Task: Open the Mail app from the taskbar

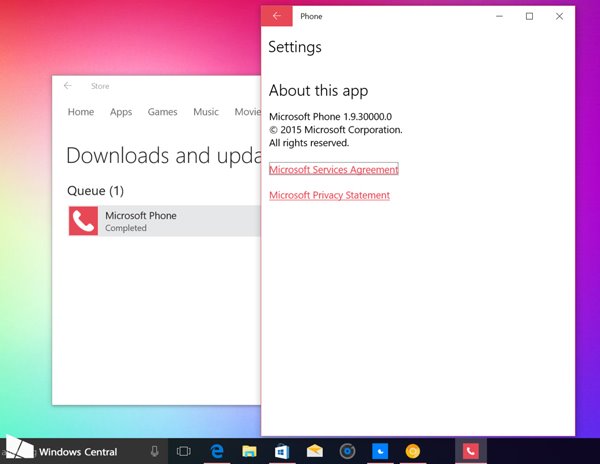Action: coord(315,451)
